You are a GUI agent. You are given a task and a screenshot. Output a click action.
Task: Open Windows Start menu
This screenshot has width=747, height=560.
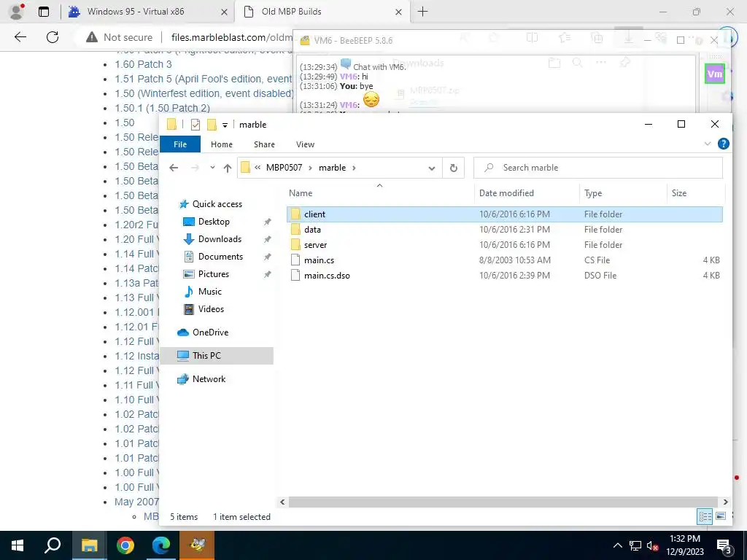(18, 545)
